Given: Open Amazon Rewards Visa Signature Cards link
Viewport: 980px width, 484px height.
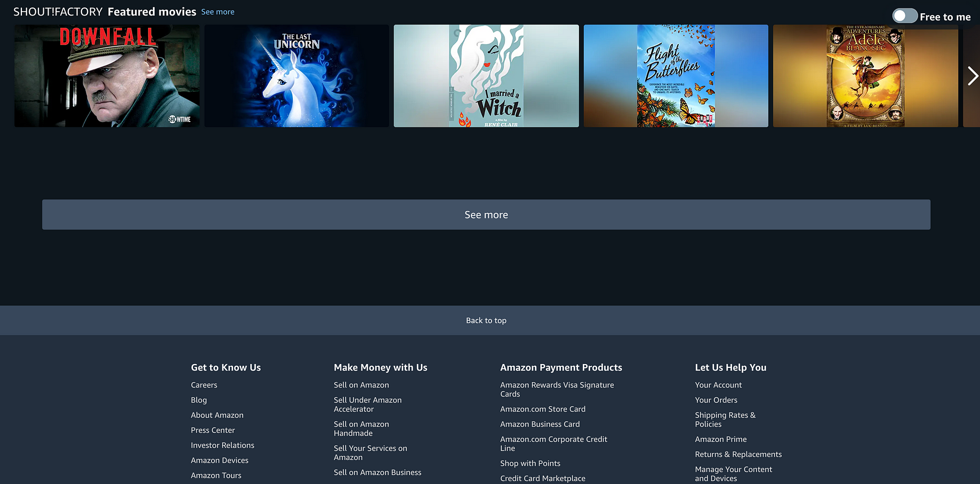Looking at the screenshot, I should click(557, 389).
